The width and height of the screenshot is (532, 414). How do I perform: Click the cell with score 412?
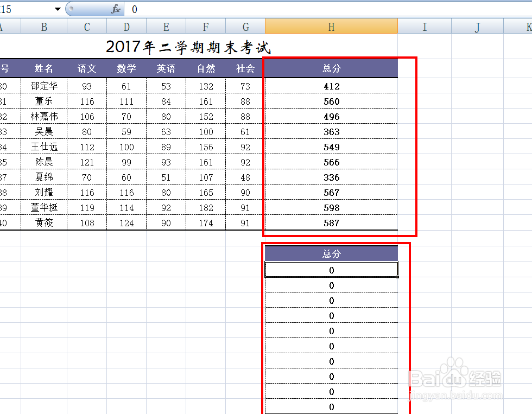(332, 86)
